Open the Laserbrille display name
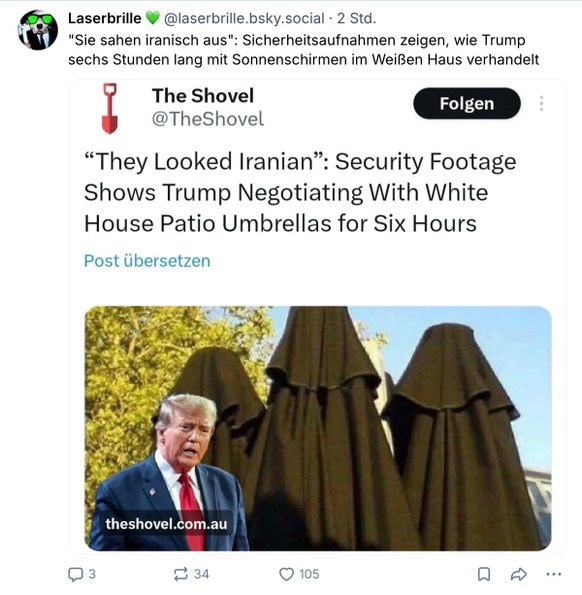Viewport: 582px width, 595px height. click(x=104, y=18)
